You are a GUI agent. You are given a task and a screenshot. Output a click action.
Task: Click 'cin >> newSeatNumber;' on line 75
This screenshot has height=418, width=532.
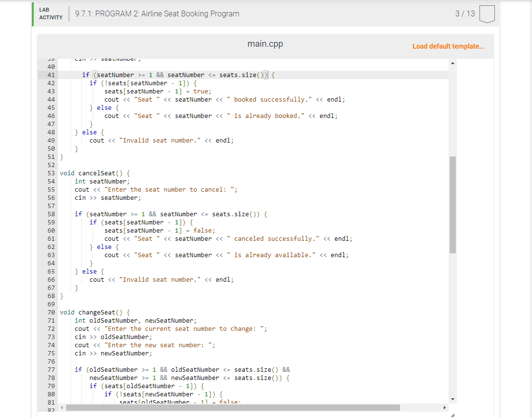click(x=113, y=353)
